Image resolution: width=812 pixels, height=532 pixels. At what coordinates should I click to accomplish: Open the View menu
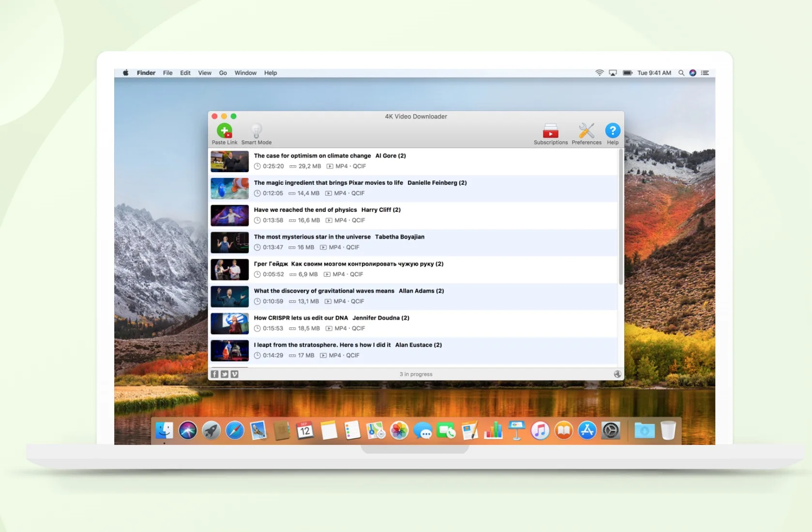pos(205,73)
